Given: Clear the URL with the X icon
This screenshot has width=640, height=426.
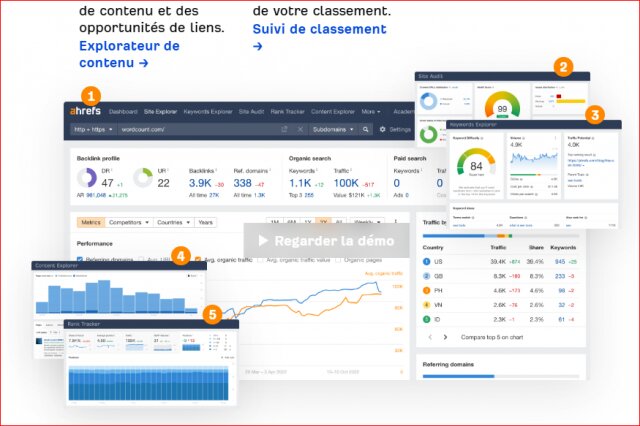Looking at the screenshot, I should [x=300, y=129].
